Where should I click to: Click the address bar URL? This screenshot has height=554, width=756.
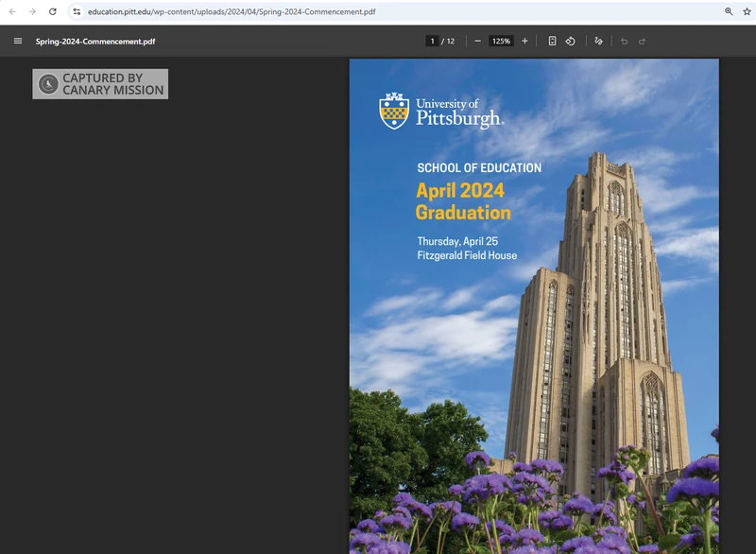click(232, 11)
